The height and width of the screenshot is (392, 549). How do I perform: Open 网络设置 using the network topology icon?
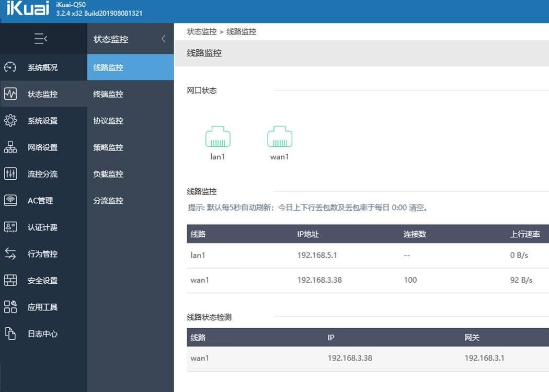(10, 147)
